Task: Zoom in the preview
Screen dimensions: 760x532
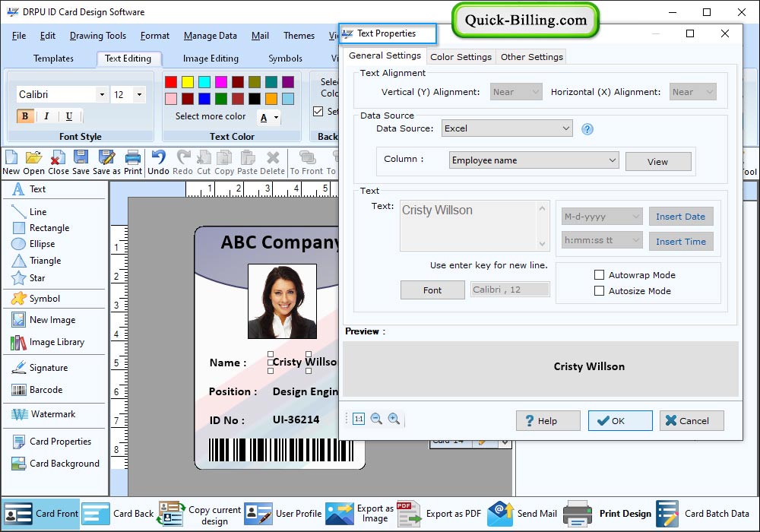Action: 394,419
